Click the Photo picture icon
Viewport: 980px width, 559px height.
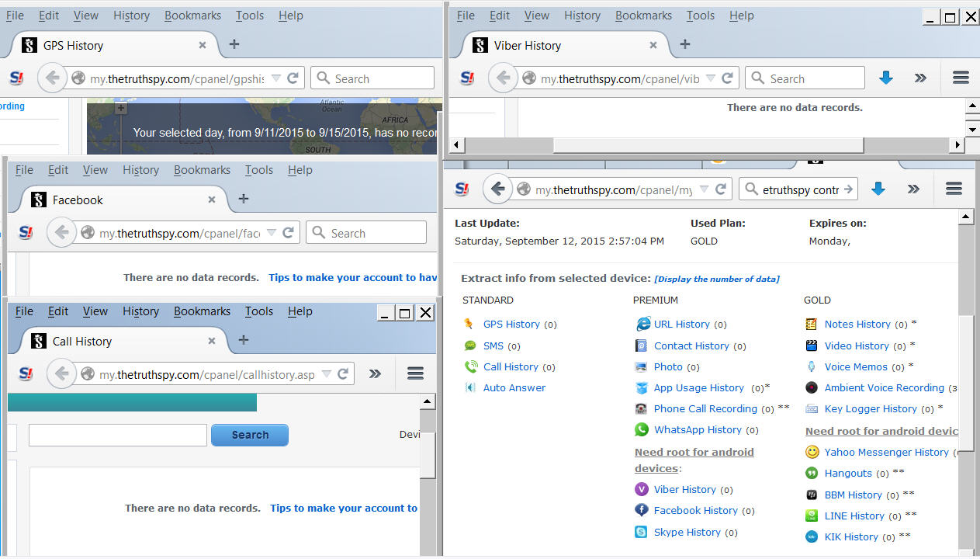point(641,366)
